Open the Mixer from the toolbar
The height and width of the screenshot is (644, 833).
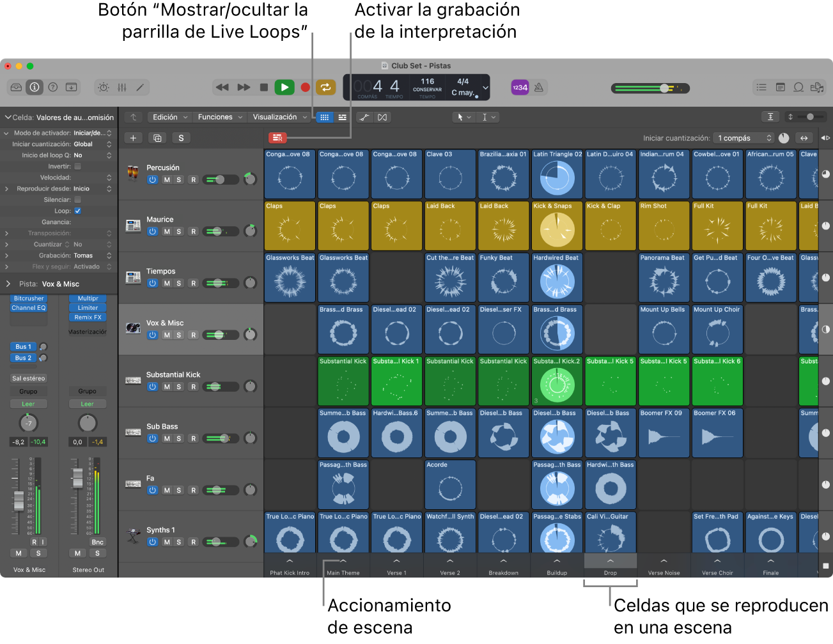point(122,88)
